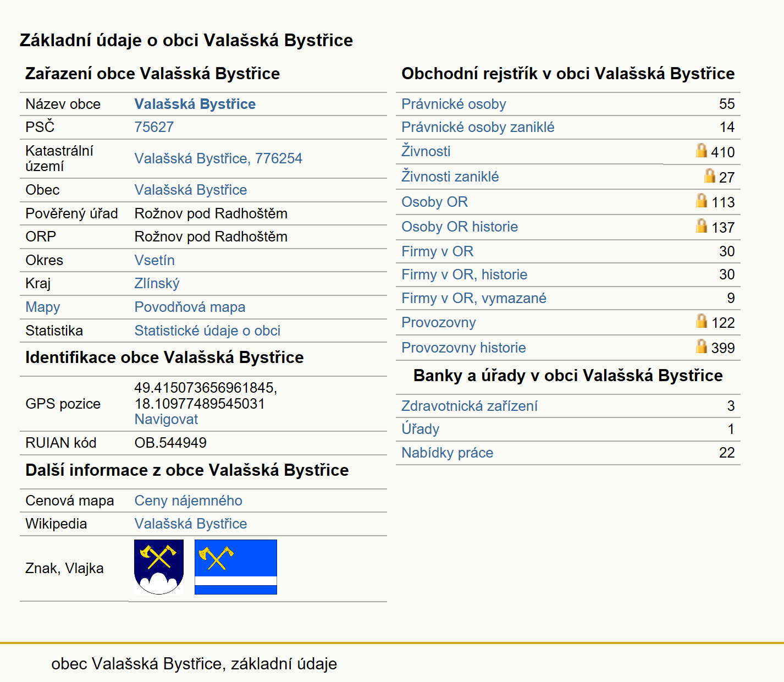Open Statistické údaje o obci link
The image size is (784, 682).
pos(207,331)
